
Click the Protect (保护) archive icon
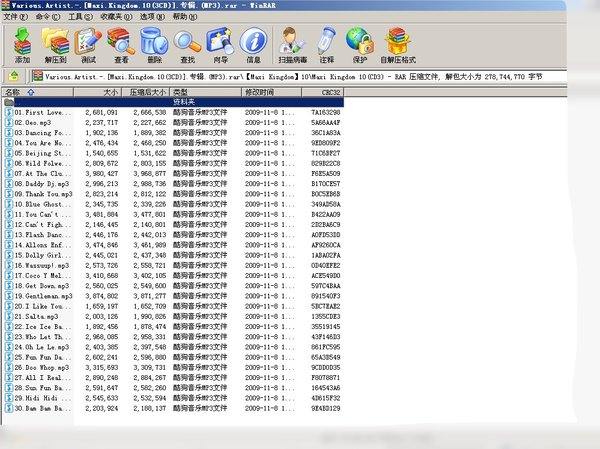pos(360,45)
